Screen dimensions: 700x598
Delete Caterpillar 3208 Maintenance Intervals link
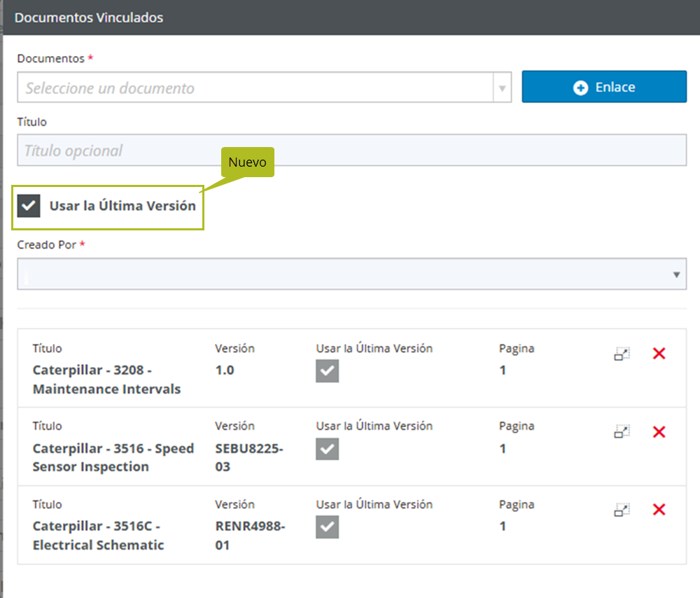point(659,354)
